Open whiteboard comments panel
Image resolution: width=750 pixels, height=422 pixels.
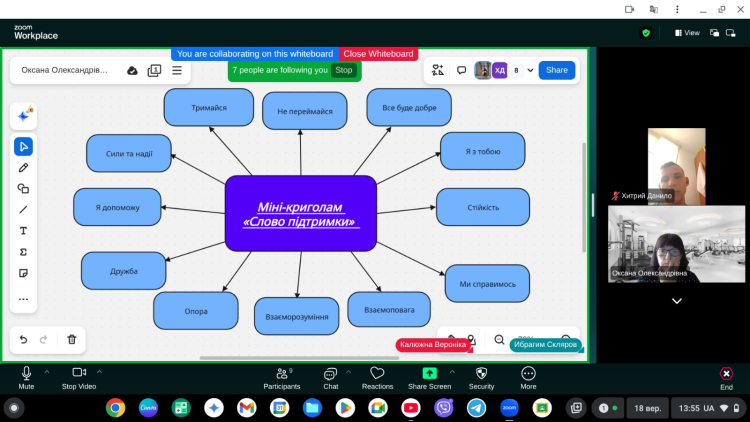click(461, 70)
